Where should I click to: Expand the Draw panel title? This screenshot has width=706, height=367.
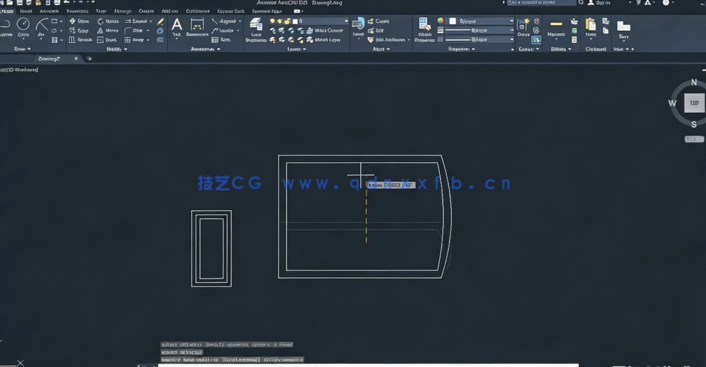(x=22, y=49)
